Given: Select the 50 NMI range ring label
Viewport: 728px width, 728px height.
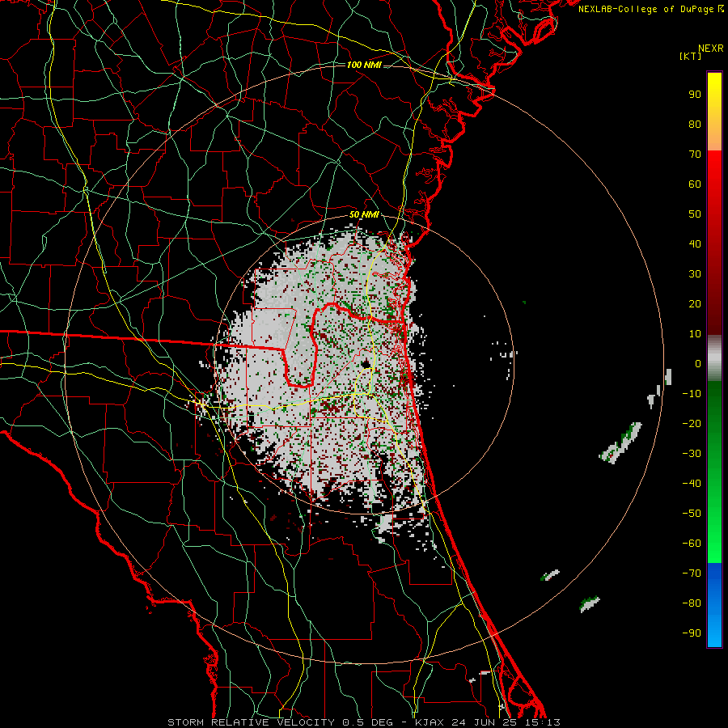Looking at the screenshot, I should (364, 214).
